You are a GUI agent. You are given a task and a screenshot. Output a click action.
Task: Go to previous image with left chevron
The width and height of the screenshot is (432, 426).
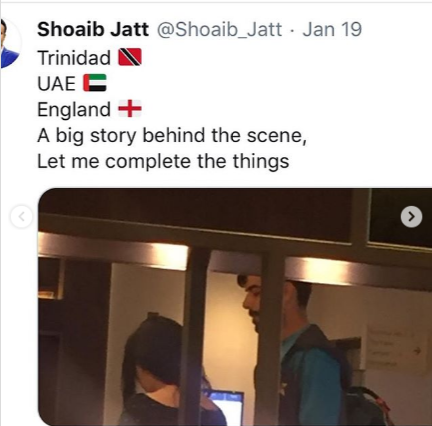pos(22,217)
